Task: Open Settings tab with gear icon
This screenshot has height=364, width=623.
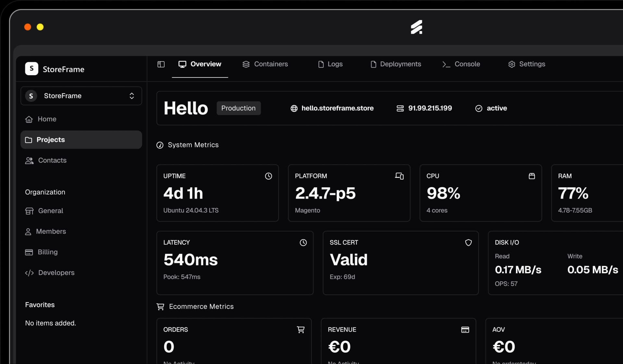Action: click(527, 64)
